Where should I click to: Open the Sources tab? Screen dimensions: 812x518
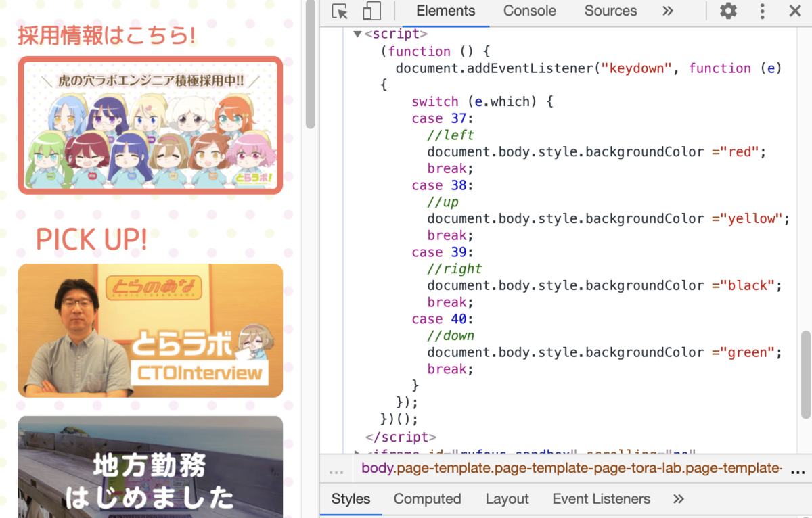(x=610, y=11)
